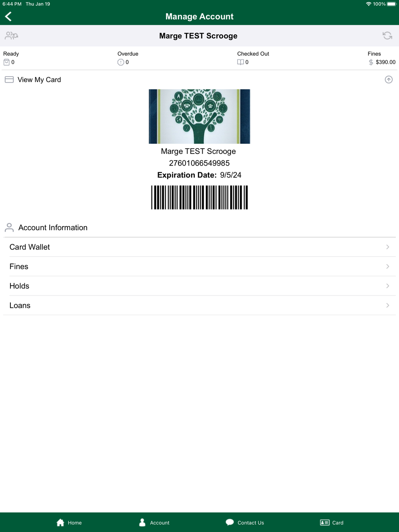This screenshot has height=532, width=399.
Task: Expand the Holds row chevron
Action: 387,286
